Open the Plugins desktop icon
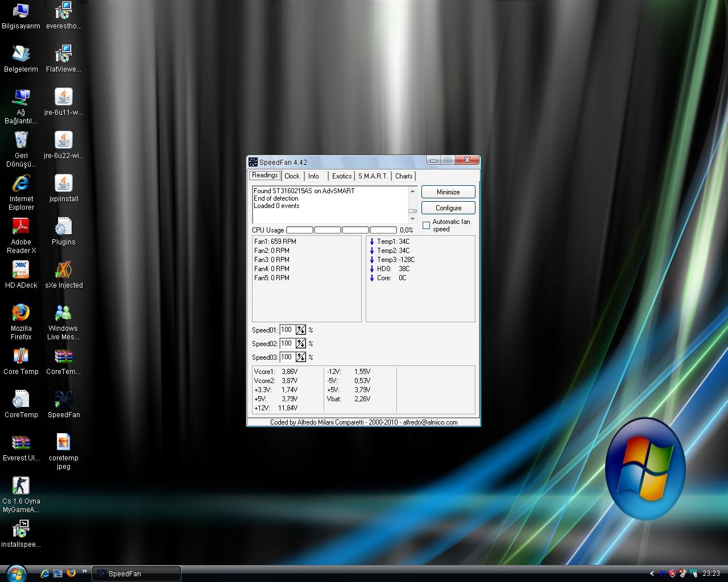This screenshot has width=728, height=582. pyautogui.click(x=64, y=232)
